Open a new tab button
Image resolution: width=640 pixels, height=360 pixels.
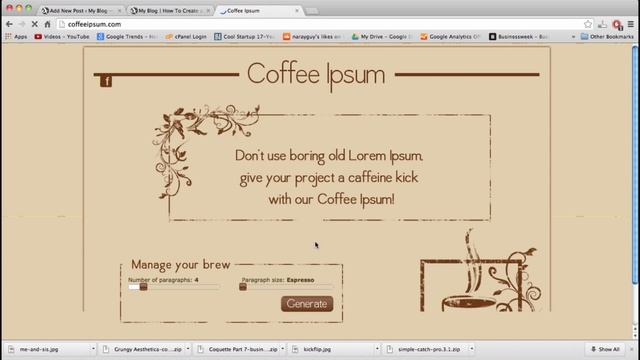312,11
